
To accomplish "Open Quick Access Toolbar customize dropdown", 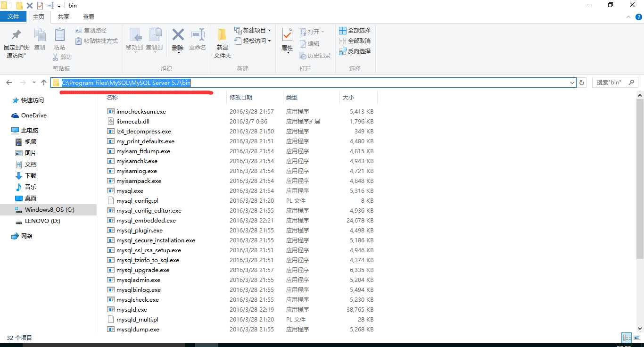I will (x=59, y=6).
